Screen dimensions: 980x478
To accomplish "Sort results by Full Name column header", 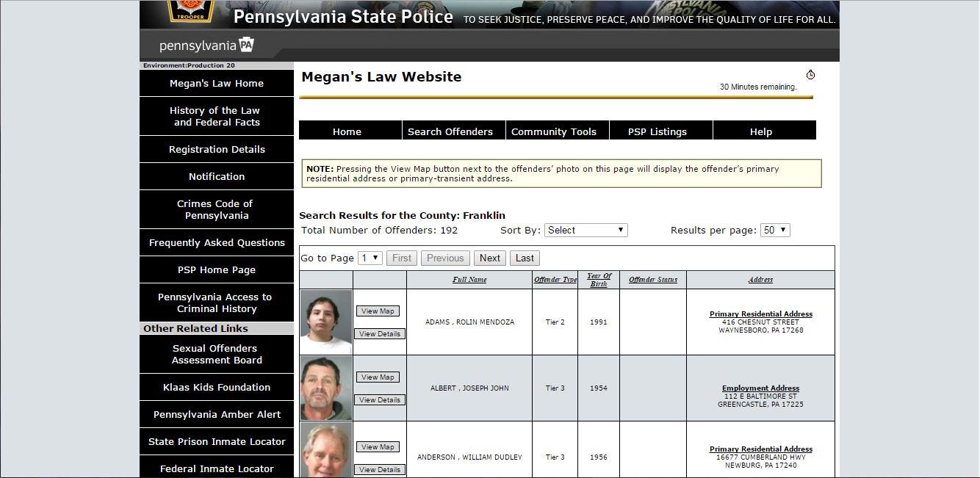I will click(469, 280).
